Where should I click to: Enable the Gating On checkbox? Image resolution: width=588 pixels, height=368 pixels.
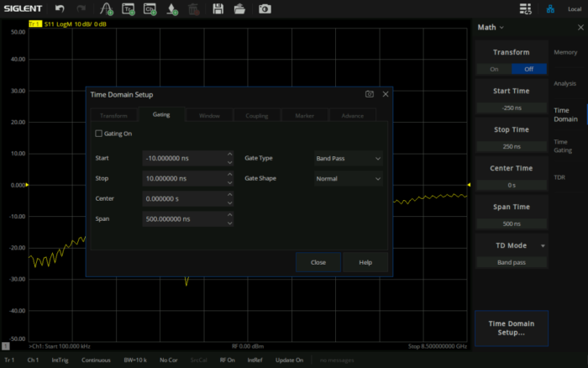(99, 133)
